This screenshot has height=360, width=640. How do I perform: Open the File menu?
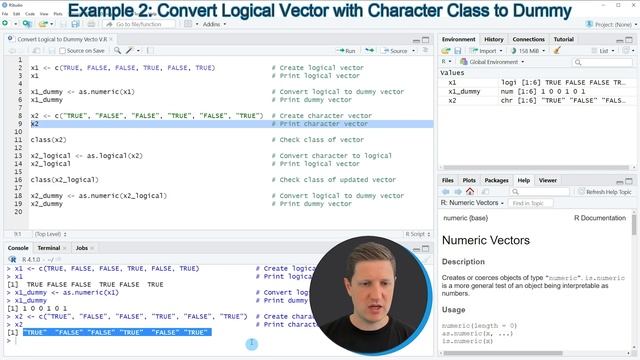5,13
